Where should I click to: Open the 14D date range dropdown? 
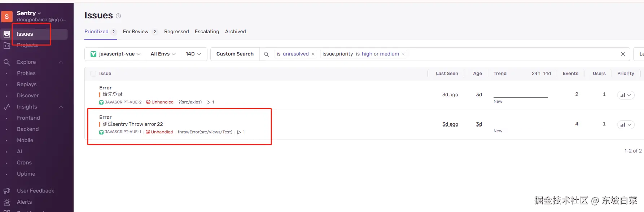193,54
